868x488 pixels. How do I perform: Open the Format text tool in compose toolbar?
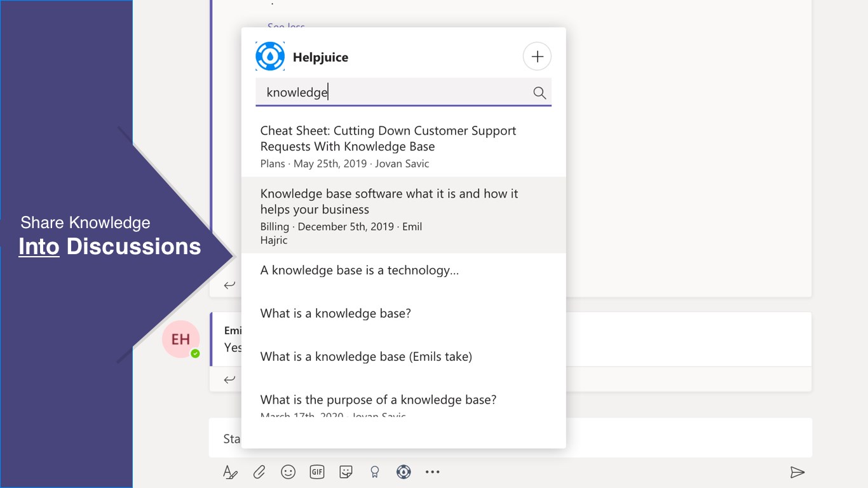click(x=230, y=472)
